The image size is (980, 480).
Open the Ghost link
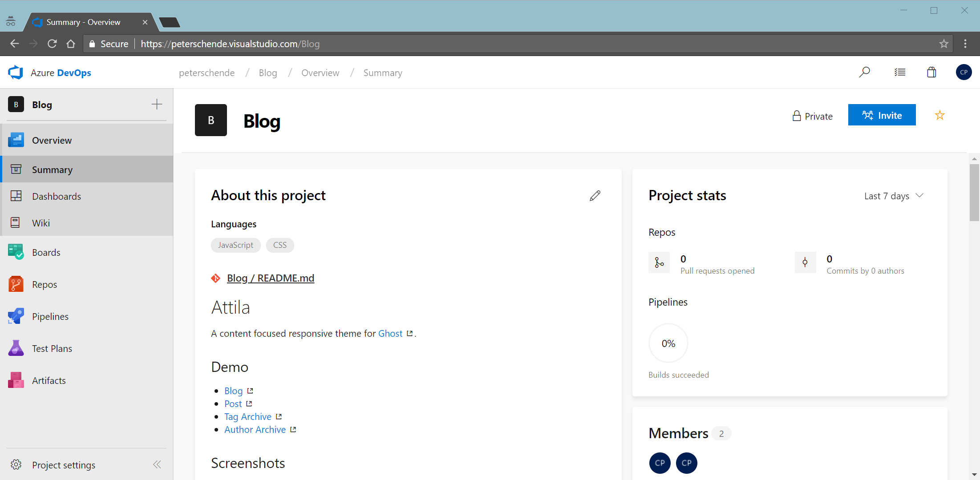390,333
